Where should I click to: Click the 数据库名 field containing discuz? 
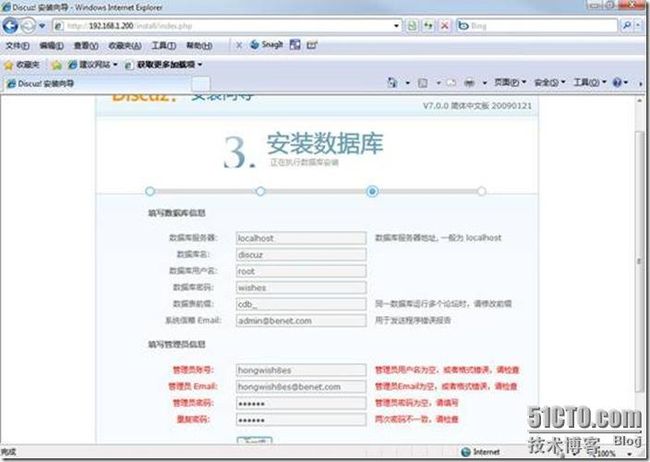(301, 255)
